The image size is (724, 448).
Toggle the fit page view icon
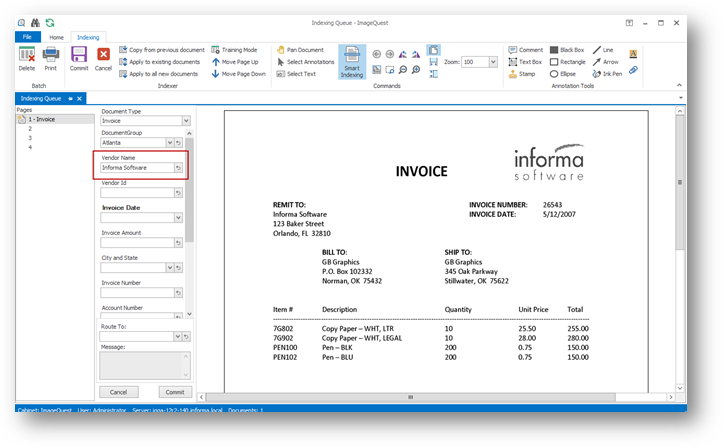[433, 50]
